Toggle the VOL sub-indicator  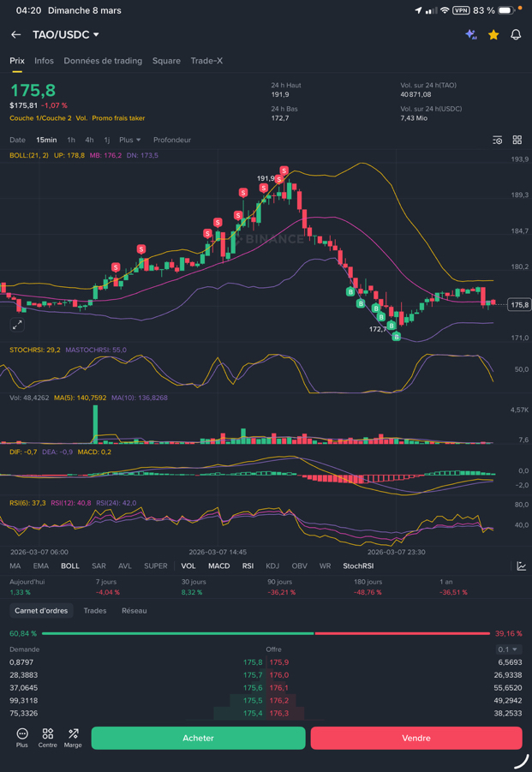coord(188,566)
